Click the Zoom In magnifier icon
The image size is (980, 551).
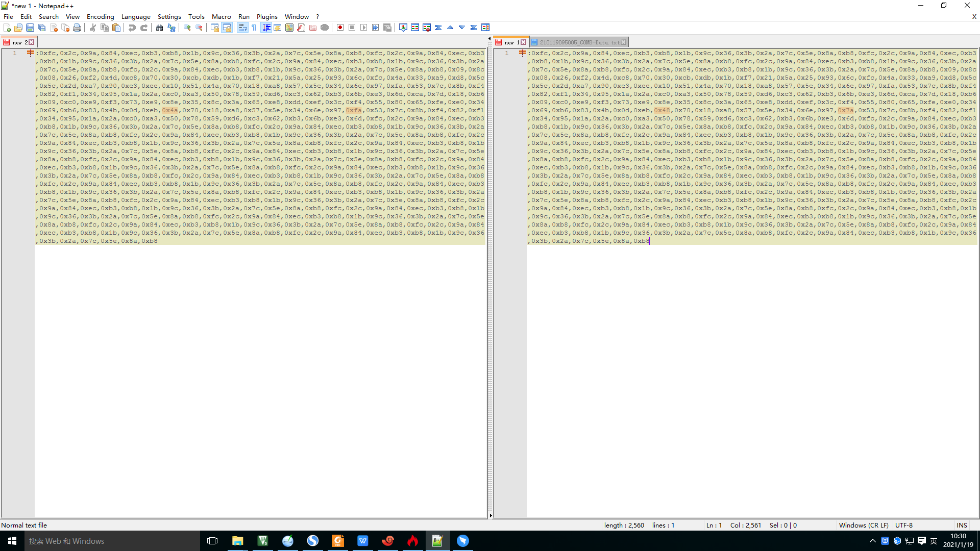pyautogui.click(x=187, y=28)
